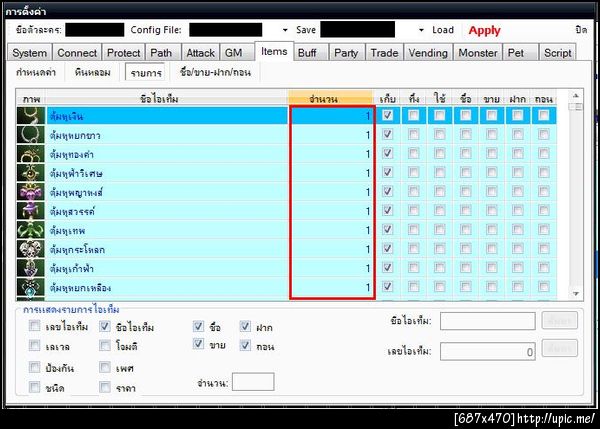Go to the Vending tab

tap(428, 53)
